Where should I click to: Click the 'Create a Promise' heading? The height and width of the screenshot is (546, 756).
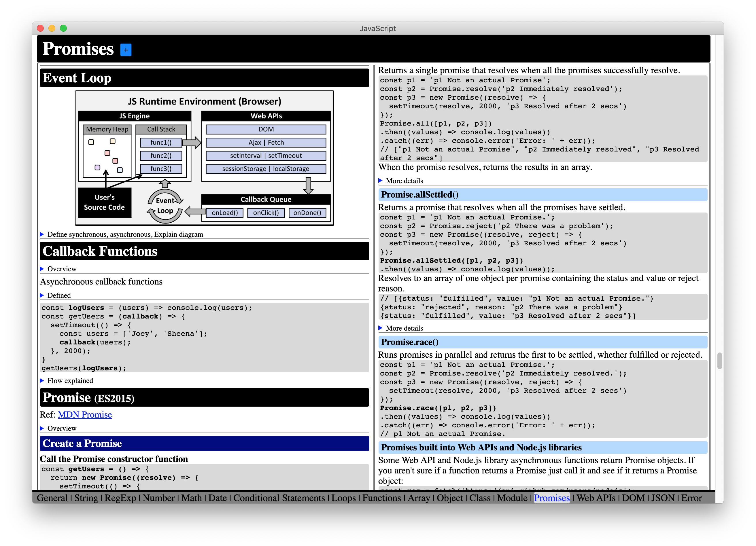click(x=204, y=443)
